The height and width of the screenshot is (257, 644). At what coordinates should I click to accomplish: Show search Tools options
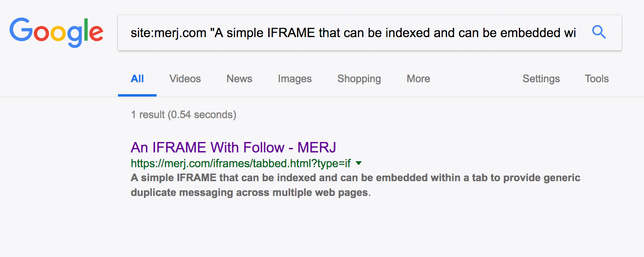click(596, 79)
